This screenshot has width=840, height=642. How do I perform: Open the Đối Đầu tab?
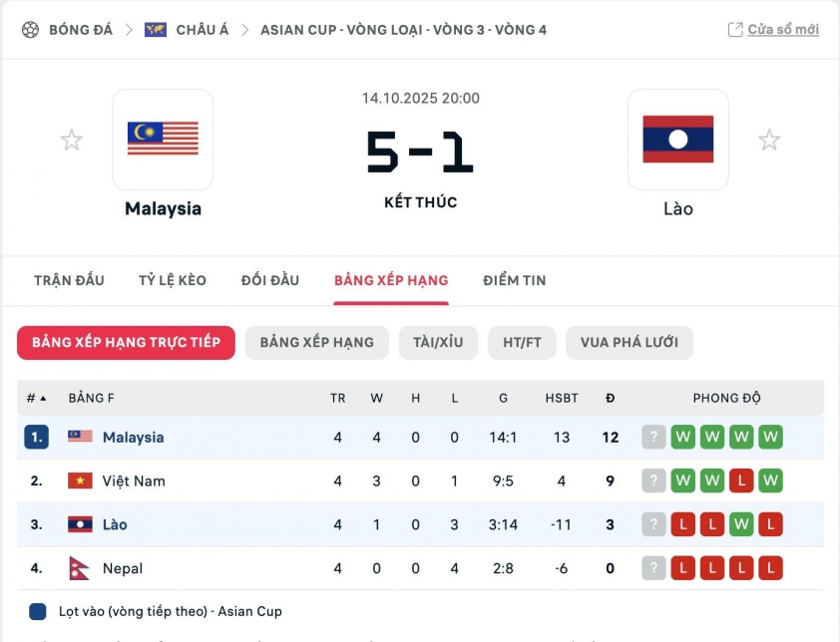270,280
